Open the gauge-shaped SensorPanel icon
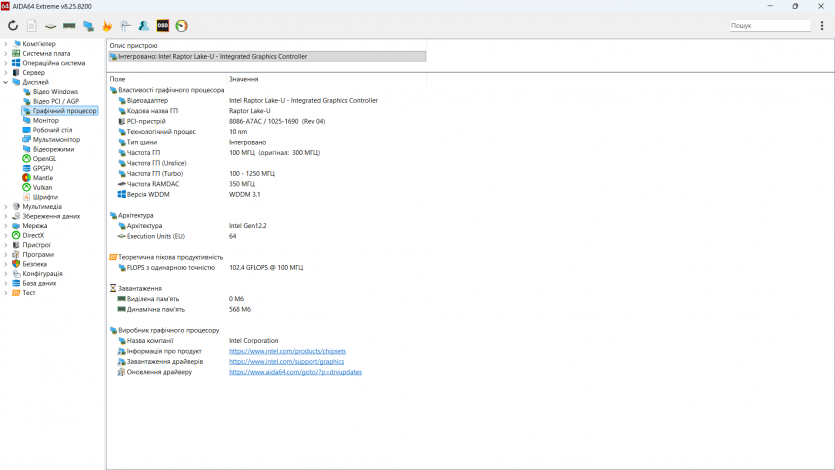This screenshot has height=470, width=835. 181,25
